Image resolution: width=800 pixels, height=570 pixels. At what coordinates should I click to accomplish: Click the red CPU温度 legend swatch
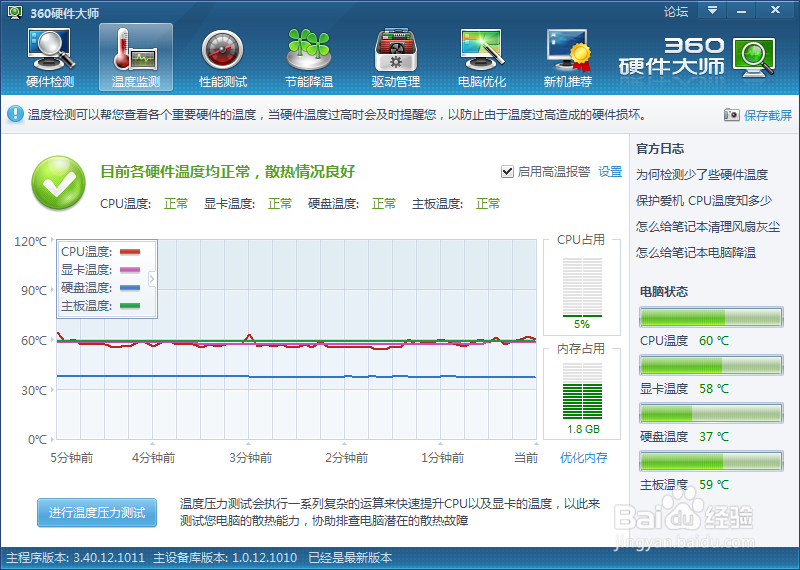[x=130, y=251]
